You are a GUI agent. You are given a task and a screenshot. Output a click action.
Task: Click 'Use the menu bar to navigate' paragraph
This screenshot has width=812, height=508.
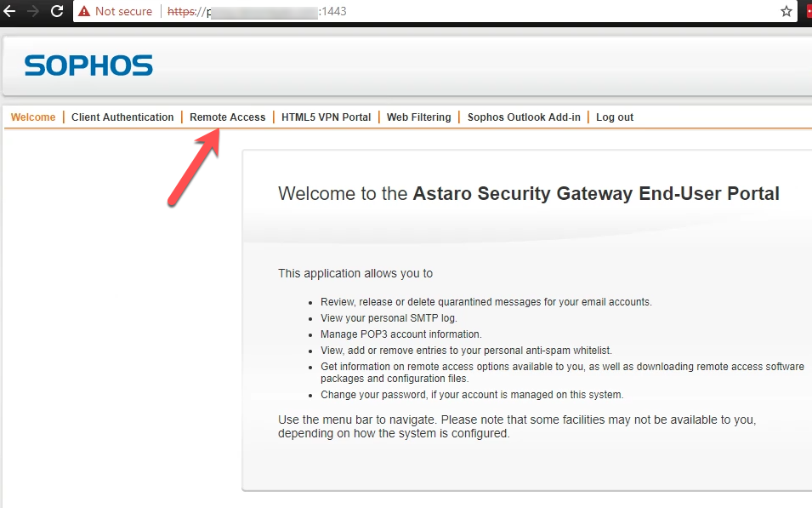click(x=517, y=426)
